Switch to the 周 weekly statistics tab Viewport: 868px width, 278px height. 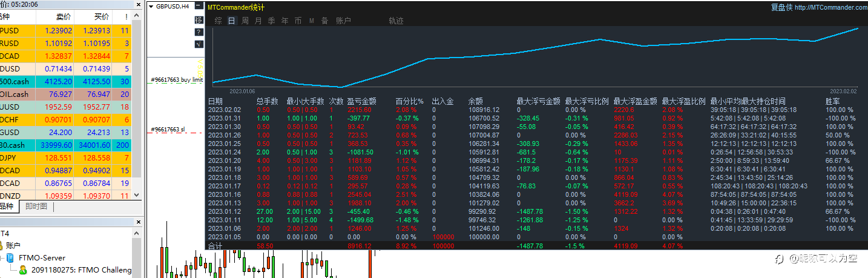(245, 21)
